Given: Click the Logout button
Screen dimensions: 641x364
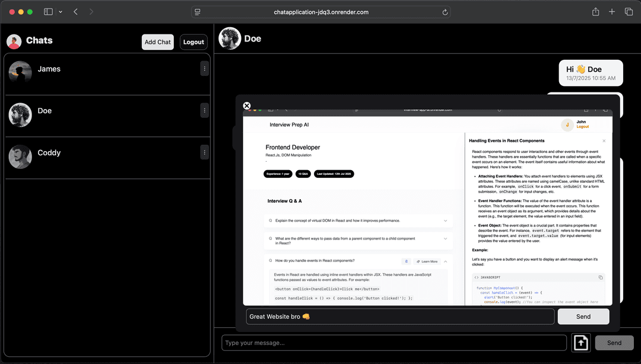Looking at the screenshot, I should pos(193,42).
